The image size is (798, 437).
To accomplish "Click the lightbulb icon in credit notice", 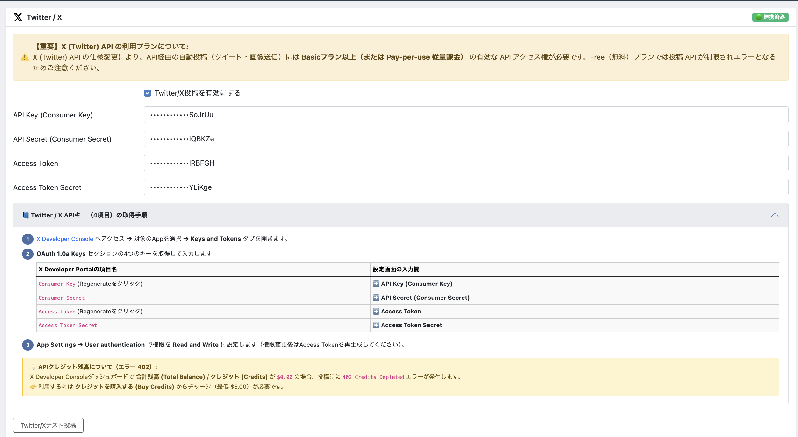I will [34, 366].
